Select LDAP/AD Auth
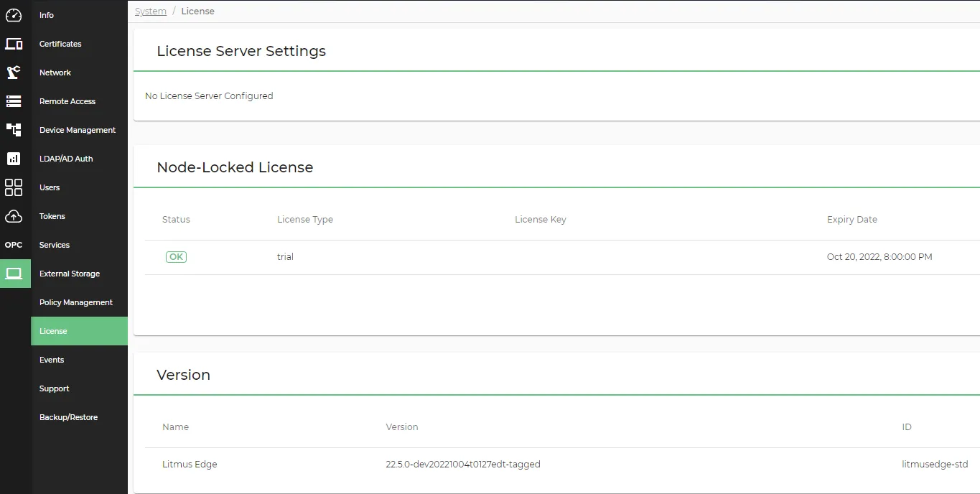Image resolution: width=980 pixels, height=494 pixels. [66, 159]
